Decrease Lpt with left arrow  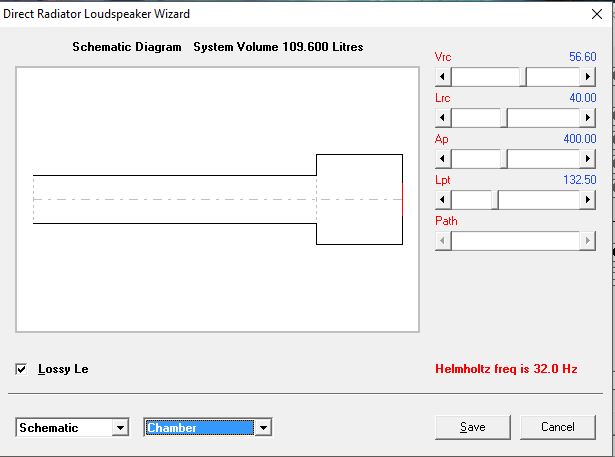click(443, 200)
